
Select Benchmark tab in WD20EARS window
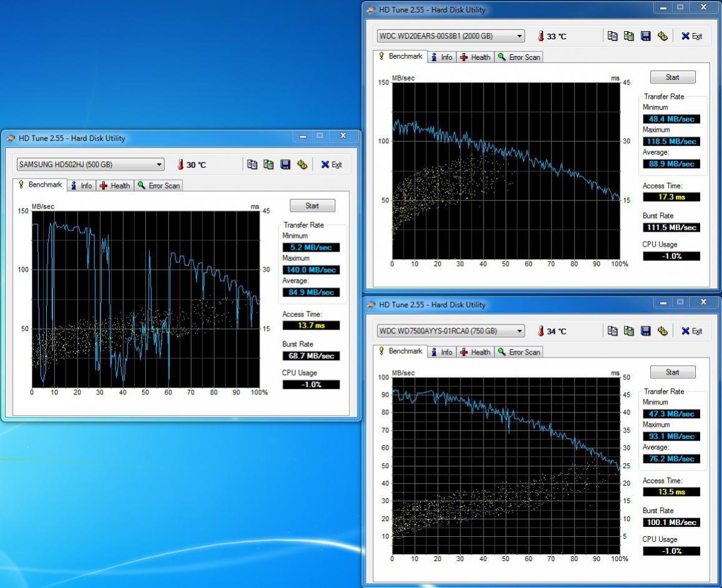tap(401, 56)
